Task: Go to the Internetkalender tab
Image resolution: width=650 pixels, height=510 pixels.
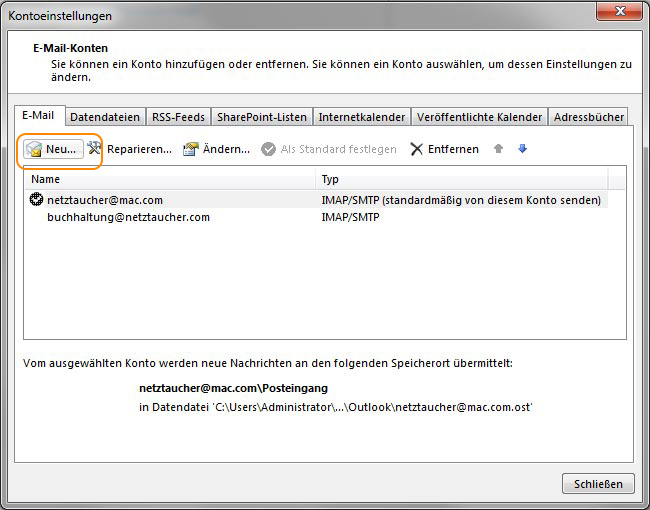Action: (x=361, y=117)
